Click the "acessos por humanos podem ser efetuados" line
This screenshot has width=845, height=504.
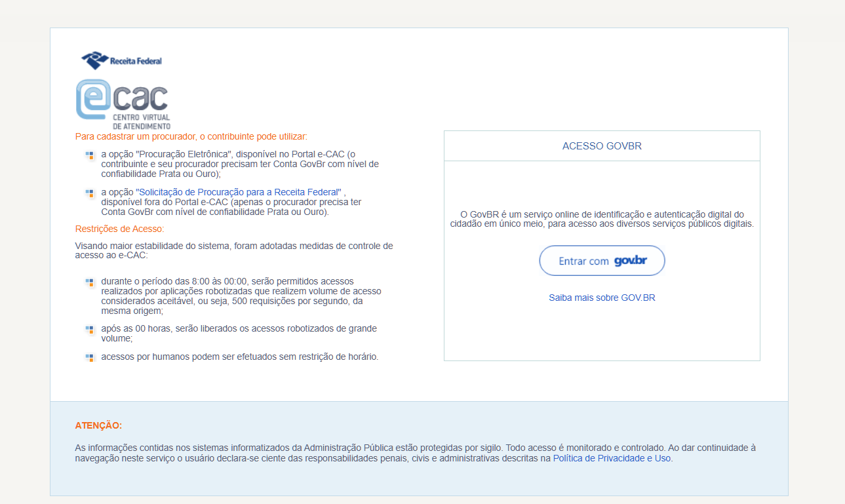240,357
